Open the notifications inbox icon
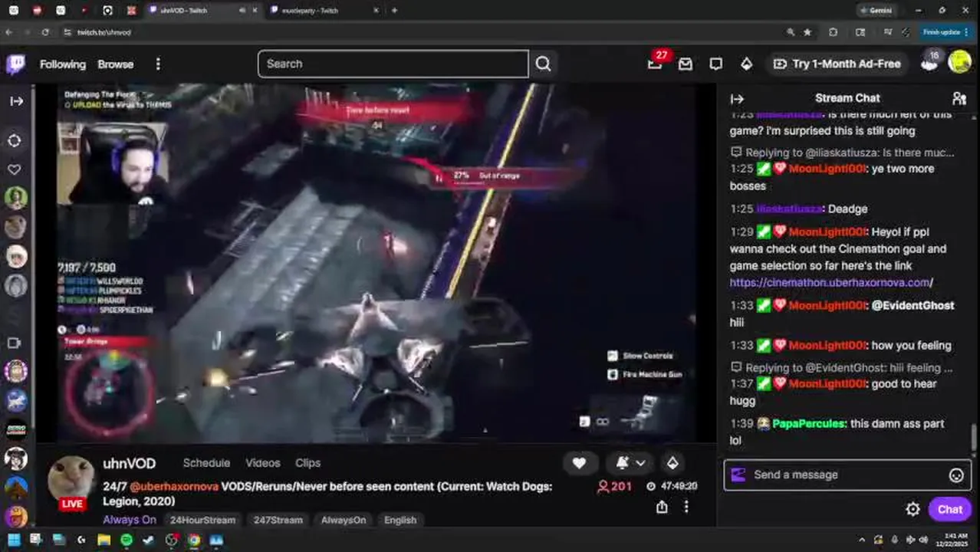 (x=685, y=64)
